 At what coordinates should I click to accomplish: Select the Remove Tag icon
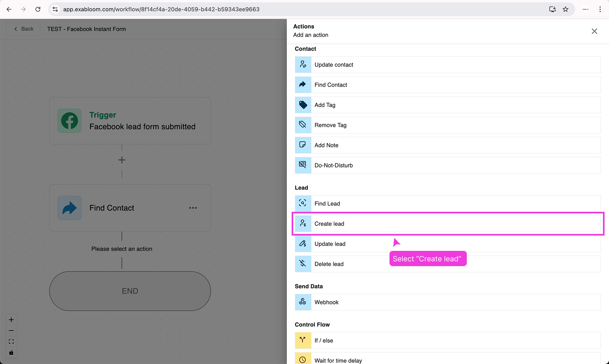tap(303, 125)
